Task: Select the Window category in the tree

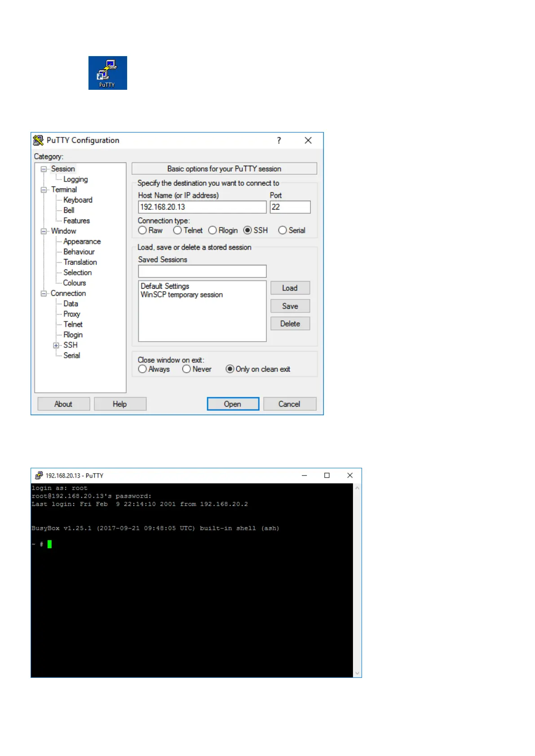Action: pyautogui.click(x=63, y=231)
